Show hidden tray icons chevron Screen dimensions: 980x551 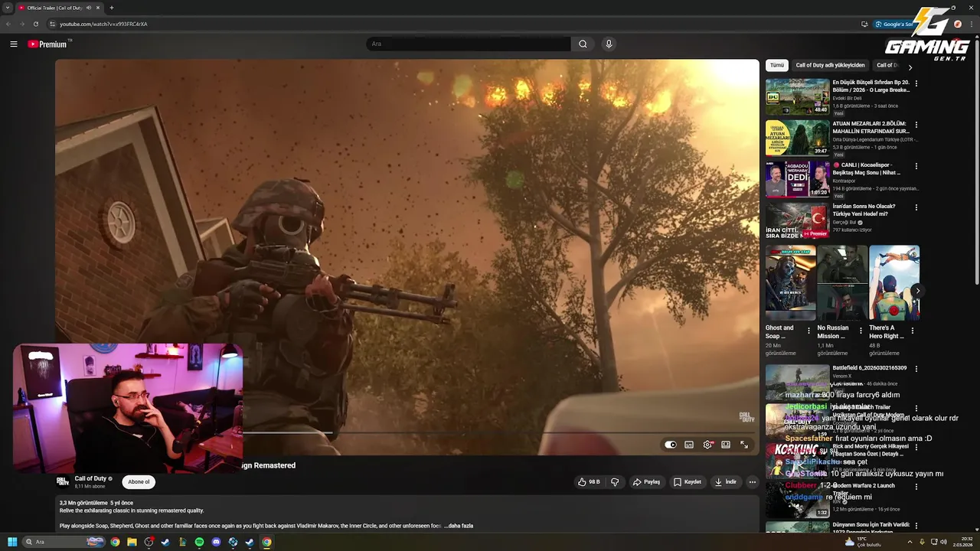[x=911, y=542]
